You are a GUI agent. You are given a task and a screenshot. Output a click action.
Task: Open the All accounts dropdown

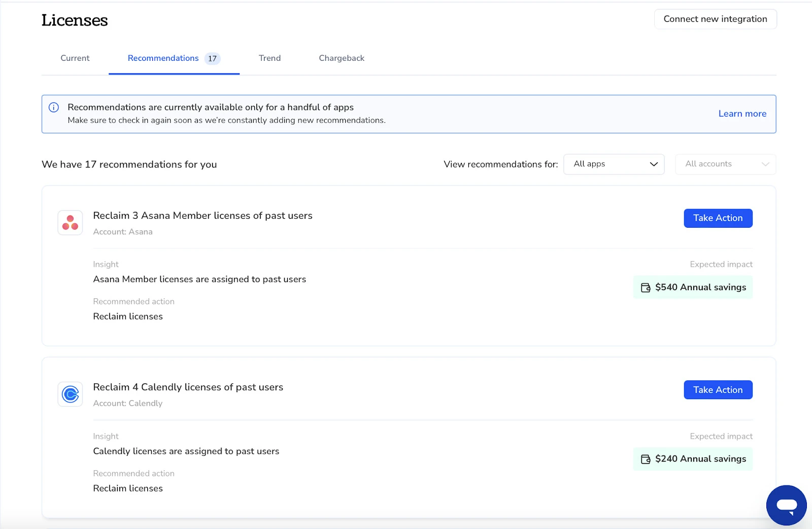click(725, 164)
